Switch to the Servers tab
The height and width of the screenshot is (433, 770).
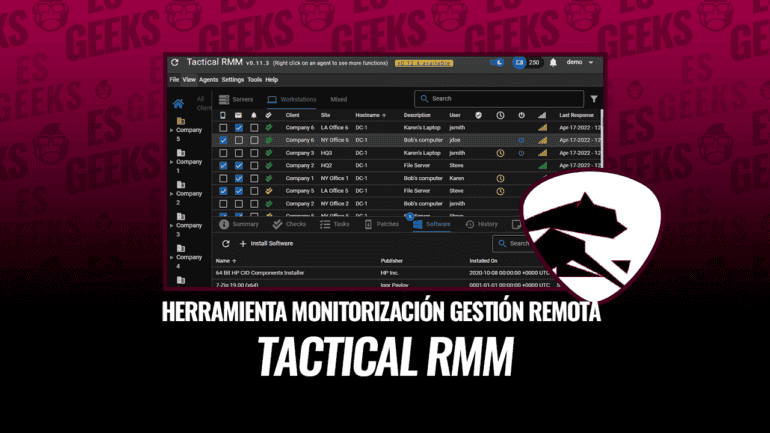click(x=236, y=100)
